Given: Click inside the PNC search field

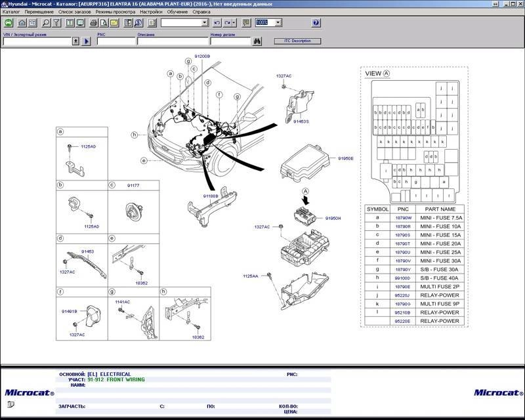Looking at the screenshot, I should [116, 41].
